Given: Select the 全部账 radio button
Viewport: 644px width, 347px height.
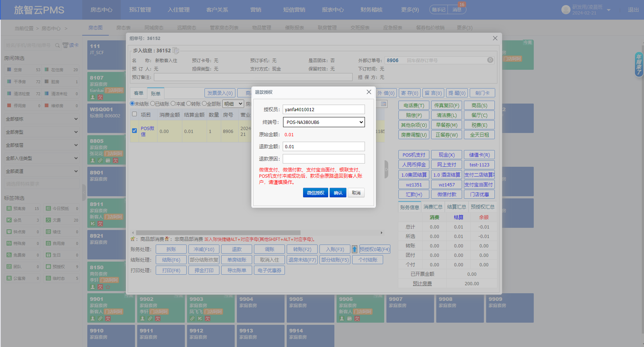Looking at the screenshot, I should click(204, 104).
